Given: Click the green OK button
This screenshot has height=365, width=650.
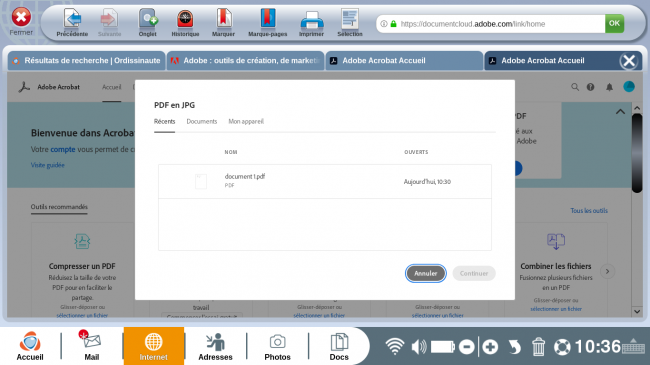Looking at the screenshot, I should (614, 24).
